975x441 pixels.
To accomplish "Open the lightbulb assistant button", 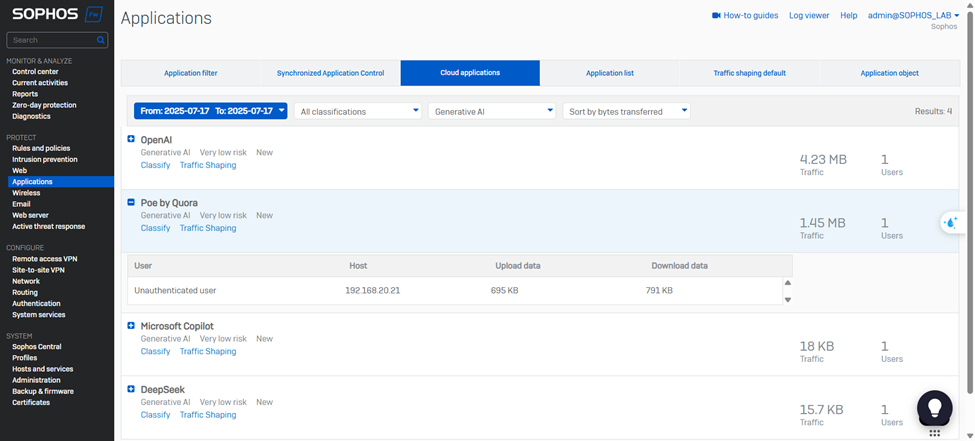I will coord(934,407).
